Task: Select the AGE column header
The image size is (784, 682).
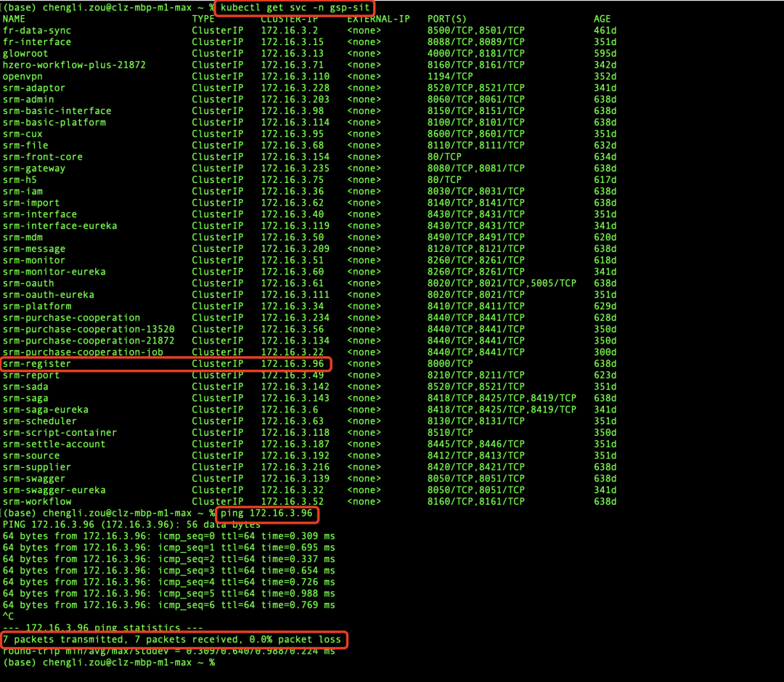Action: pos(602,19)
